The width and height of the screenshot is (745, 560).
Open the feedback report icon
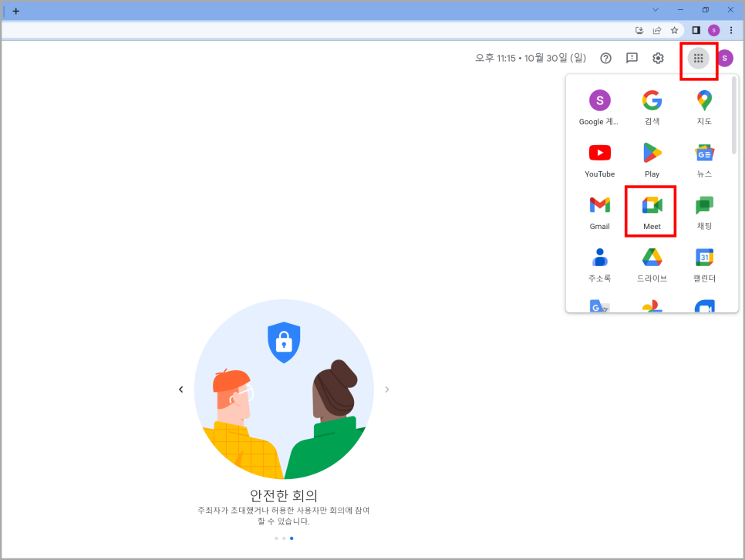632,58
